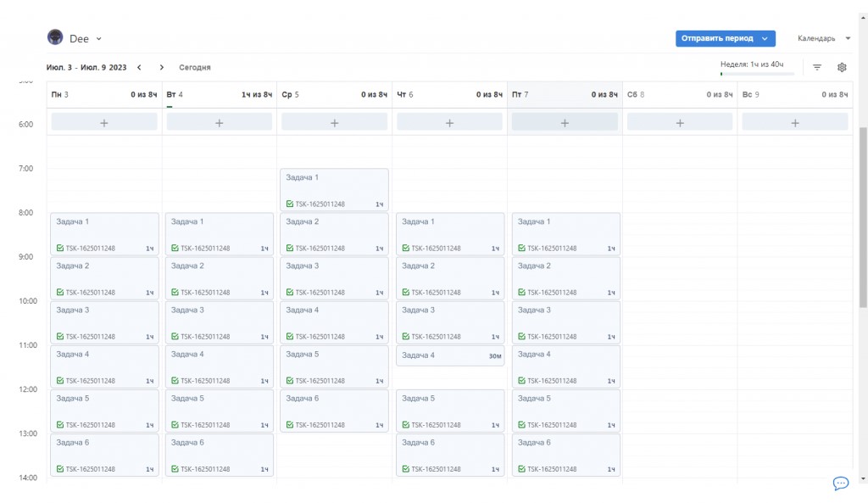Click checkmark icon on Monday's Задача 1

(60, 249)
